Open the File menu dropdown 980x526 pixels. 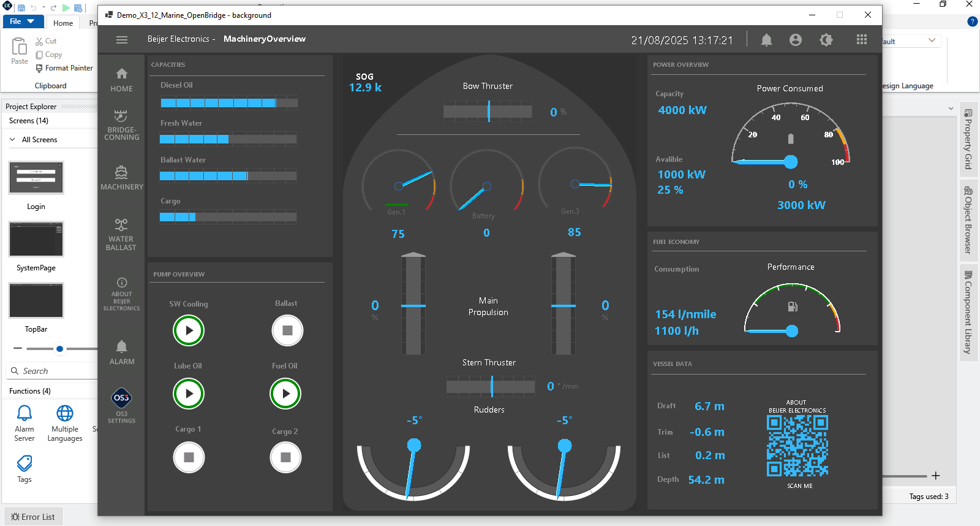[x=23, y=21]
